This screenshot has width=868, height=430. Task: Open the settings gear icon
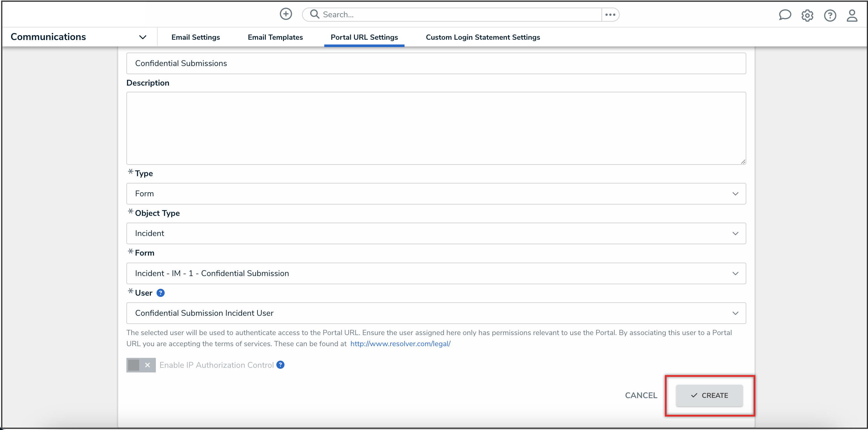tap(807, 15)
